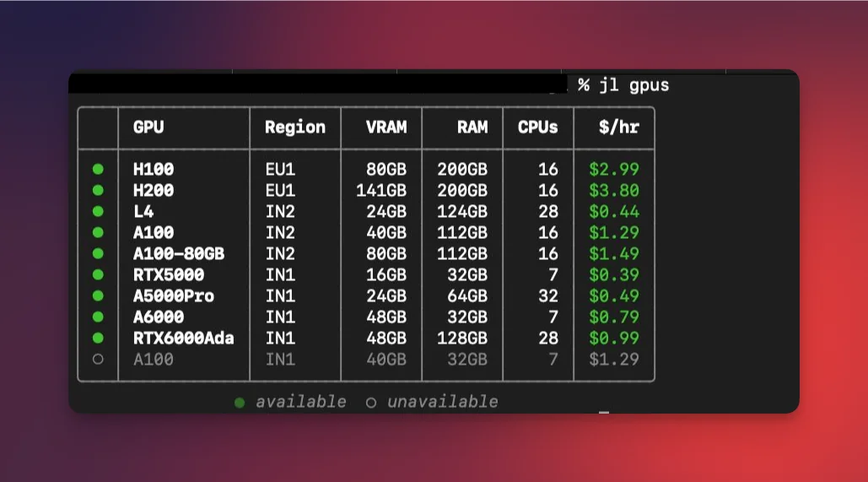The width and height of the screenshot is (868, 482).
Task: Click the $0.99 price for RTX6000Ada
Action: point(614,338)
